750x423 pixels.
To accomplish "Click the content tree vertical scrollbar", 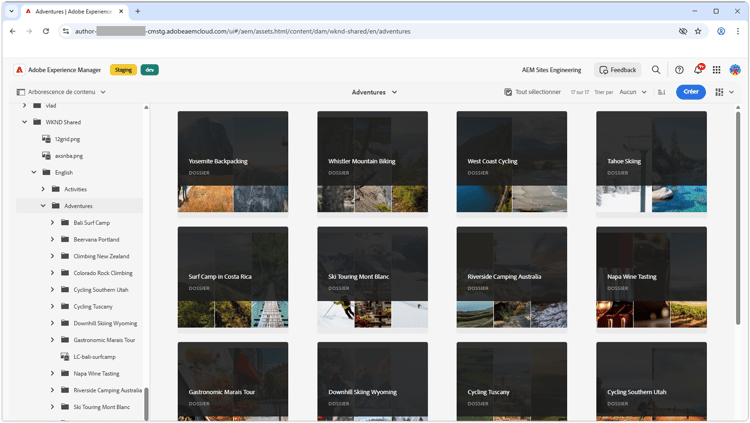I will (x=146, y=403).
